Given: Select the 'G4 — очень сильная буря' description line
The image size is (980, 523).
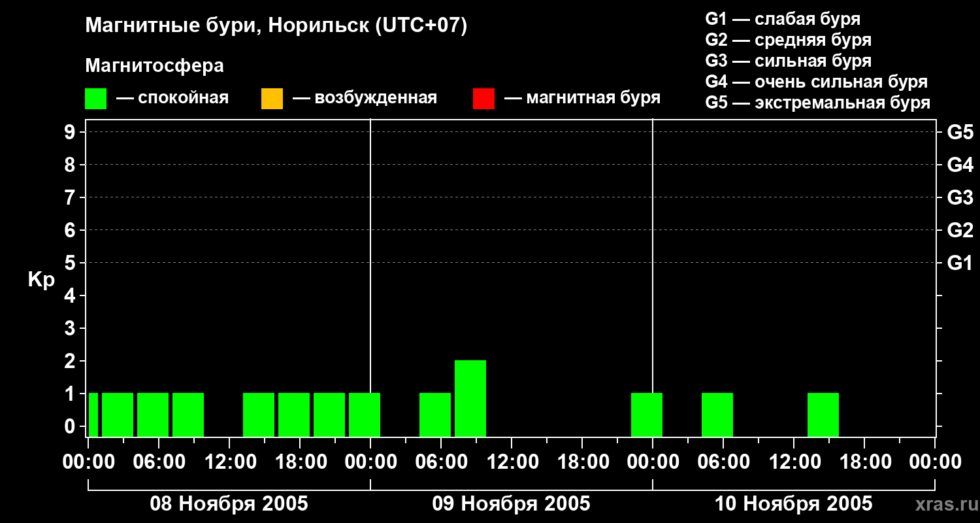Looking at the screenshot, I should (817, 82).
